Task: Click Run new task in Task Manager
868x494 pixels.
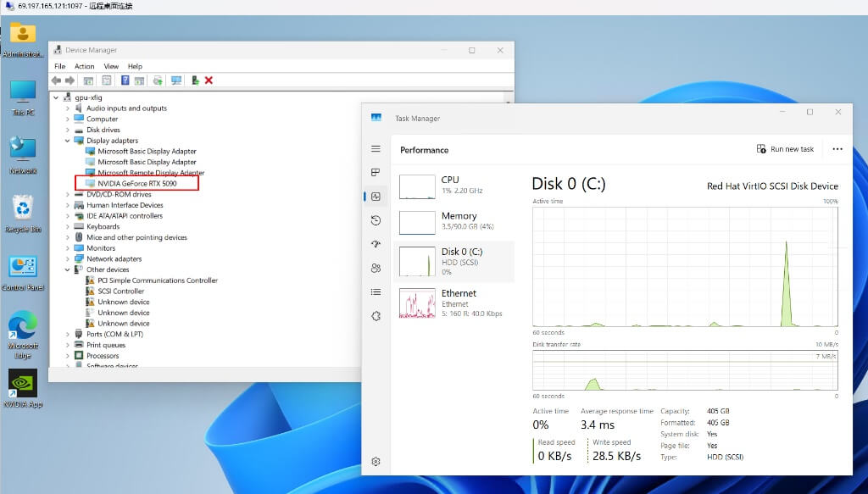Action: [x=785, y=149]
